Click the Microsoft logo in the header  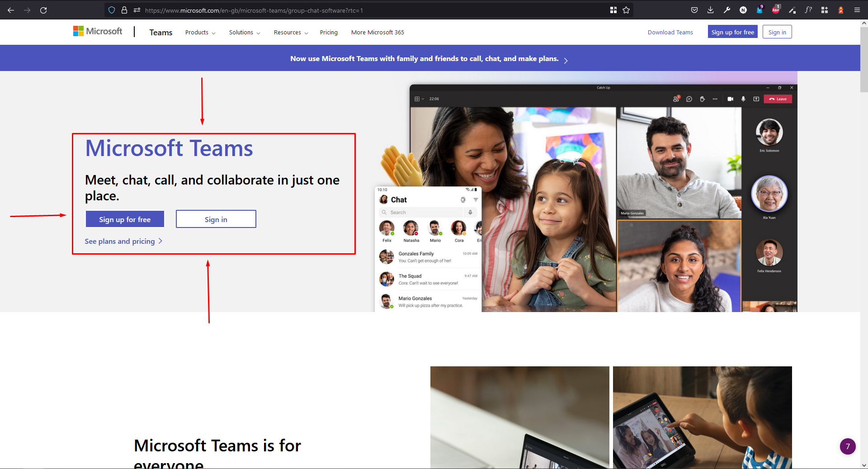(x=98, y=31)
